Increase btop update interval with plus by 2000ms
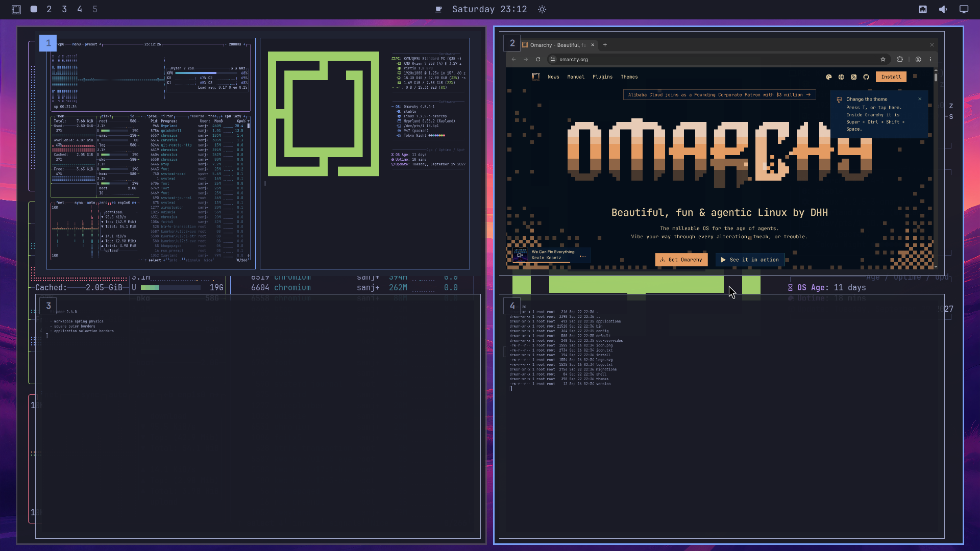 point(245,44)
